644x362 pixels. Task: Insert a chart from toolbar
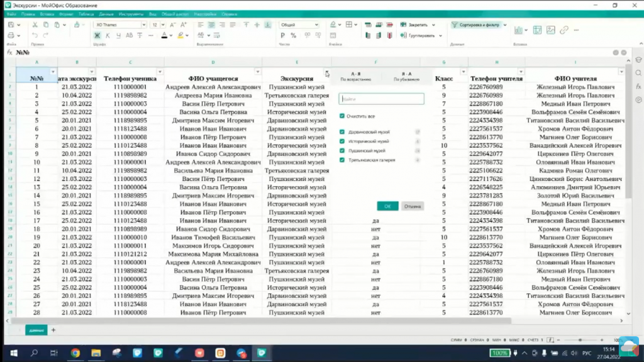519,30
